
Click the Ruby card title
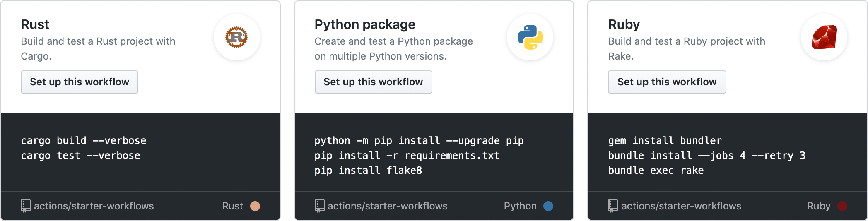tap(624, 24)
